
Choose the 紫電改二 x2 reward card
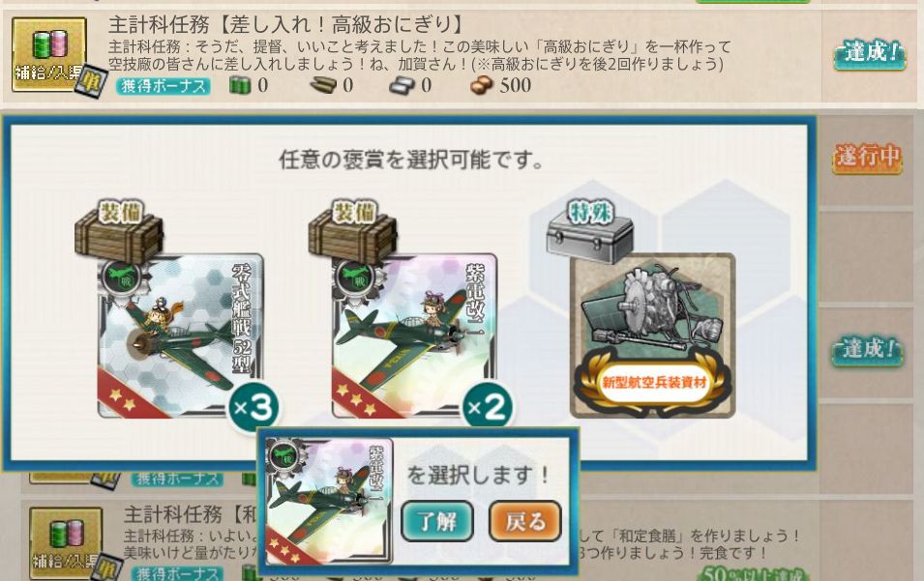click(414, 335)
